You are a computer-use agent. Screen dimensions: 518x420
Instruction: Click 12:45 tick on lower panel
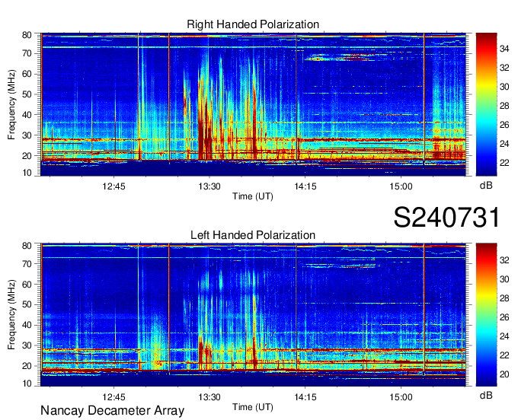[x=114, y=397]
